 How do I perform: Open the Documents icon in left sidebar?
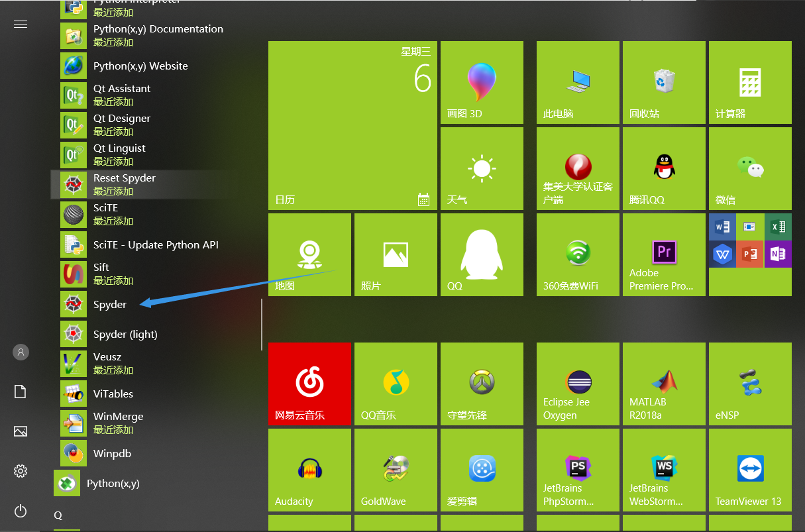point(21,392)
